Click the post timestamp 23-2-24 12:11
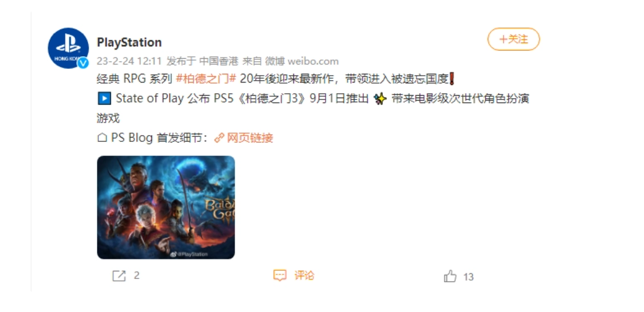 click(x=129, y=61)
